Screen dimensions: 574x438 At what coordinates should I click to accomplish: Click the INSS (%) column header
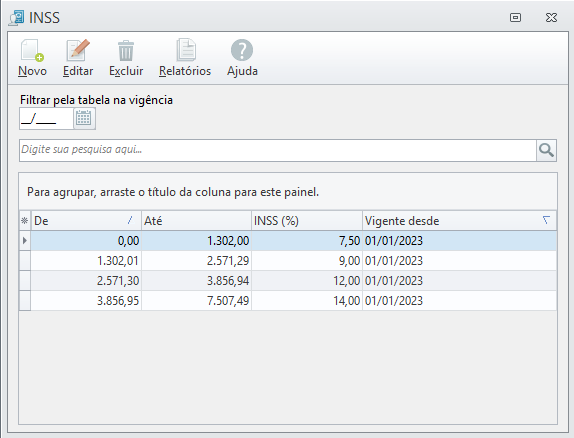click(x=307, y=220)
